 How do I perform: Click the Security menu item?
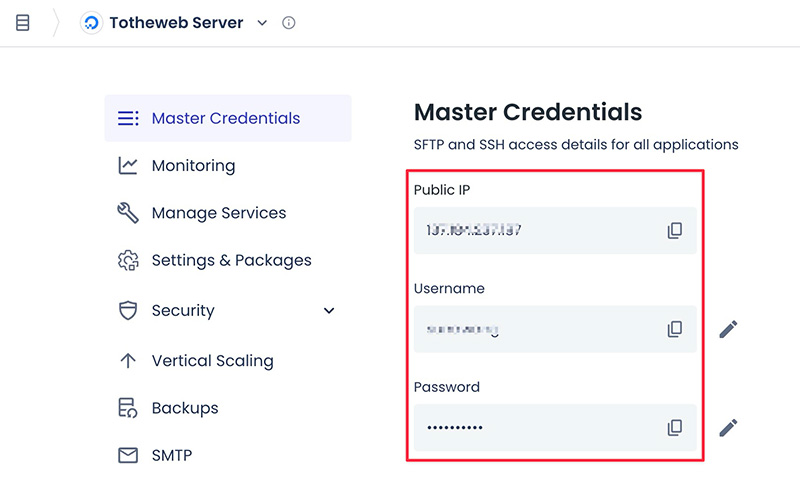tap(183, 311)
